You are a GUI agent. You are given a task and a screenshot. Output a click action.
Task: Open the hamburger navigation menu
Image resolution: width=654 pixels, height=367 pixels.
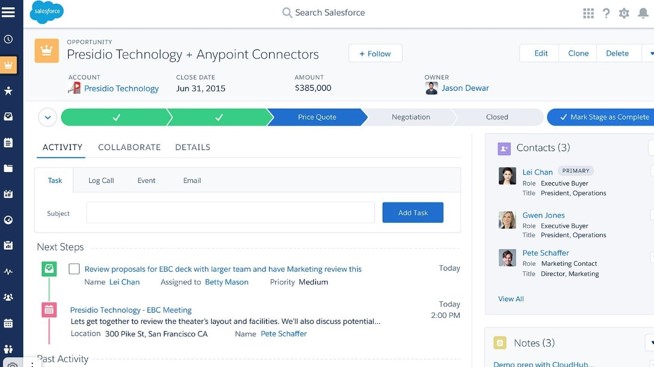[8, 12]
